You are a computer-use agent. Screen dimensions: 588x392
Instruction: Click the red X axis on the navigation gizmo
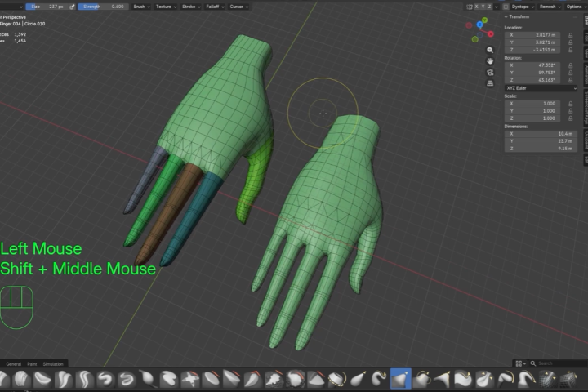point(490,34)
